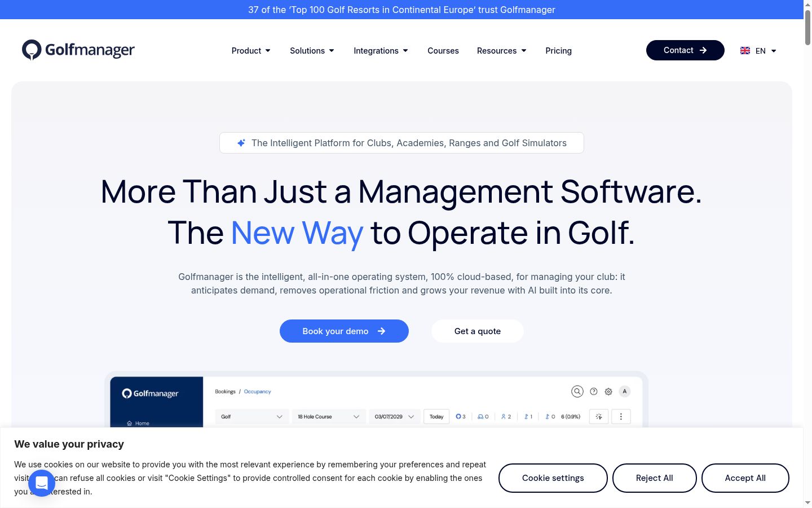Open the Pricing menu item
812x508 pixels.
point(558,51)
